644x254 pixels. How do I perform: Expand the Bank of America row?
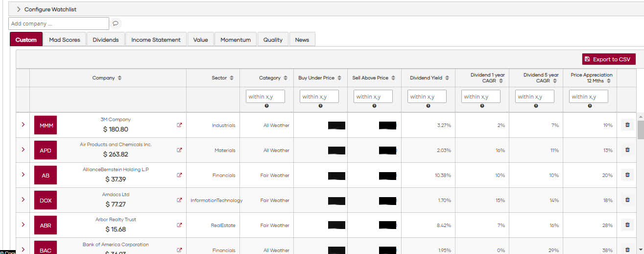point(23,249)
